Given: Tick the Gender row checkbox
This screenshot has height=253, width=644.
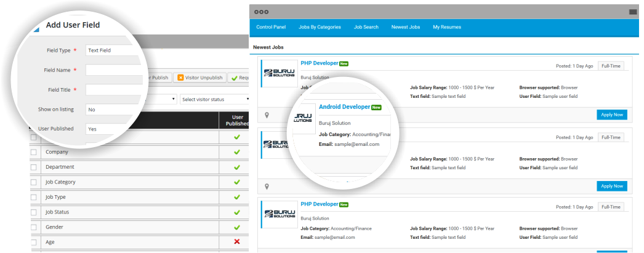Looking at the screenshot, I should (33, 227).
